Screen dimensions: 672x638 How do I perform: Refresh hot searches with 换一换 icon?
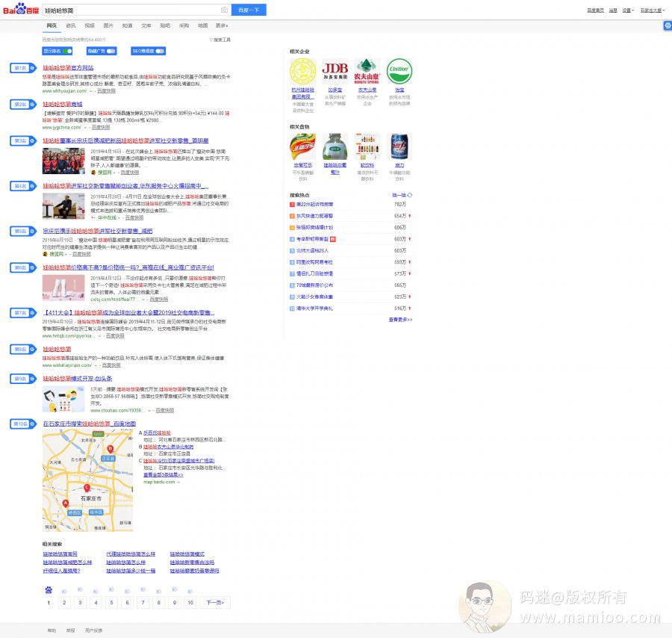(410, 195)
